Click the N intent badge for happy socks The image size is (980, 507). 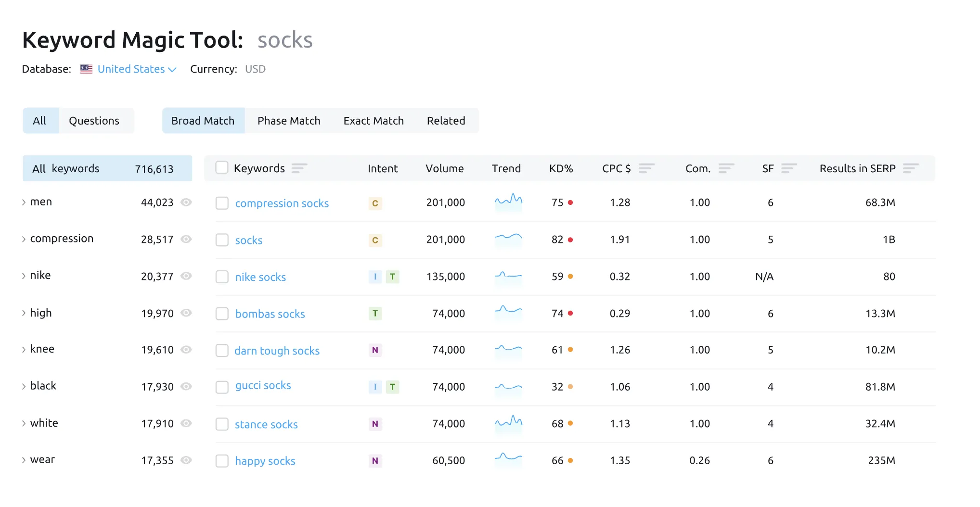click(x=375, y=461)
